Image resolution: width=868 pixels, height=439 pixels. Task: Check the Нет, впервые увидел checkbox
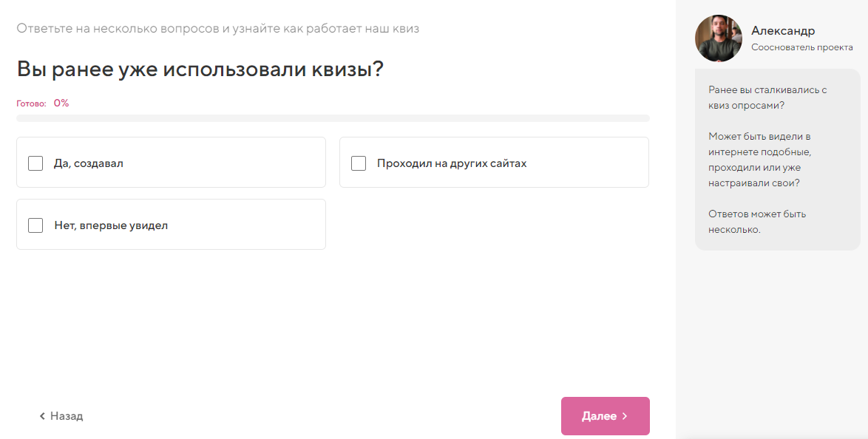point(35,225)
